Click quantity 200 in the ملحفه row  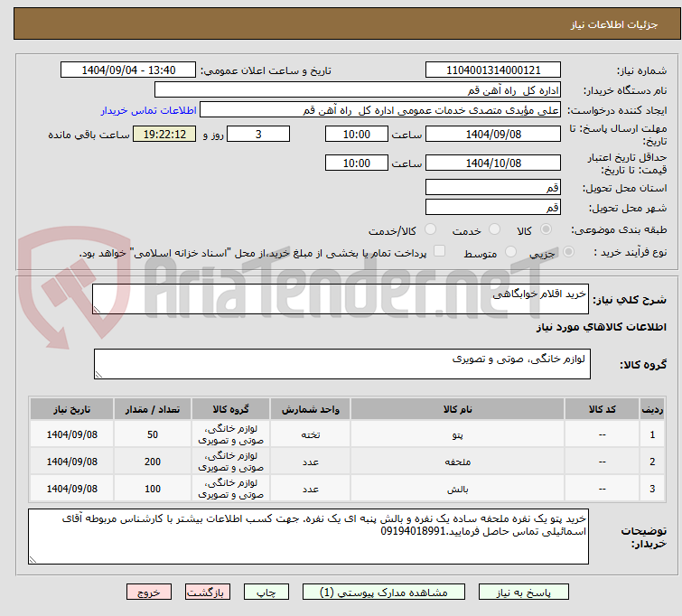pyautogui.click(x=153, y=462)
